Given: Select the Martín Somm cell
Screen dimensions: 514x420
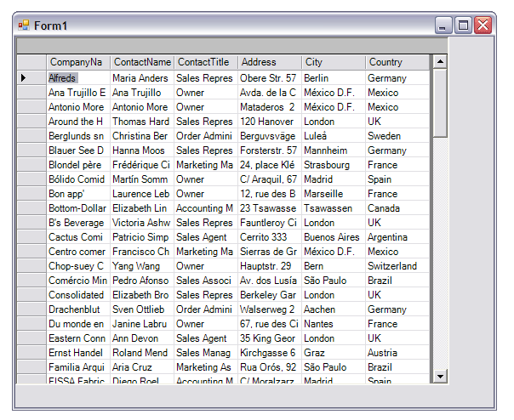Looking at the screenshot, I should click(x=141, y=179).
